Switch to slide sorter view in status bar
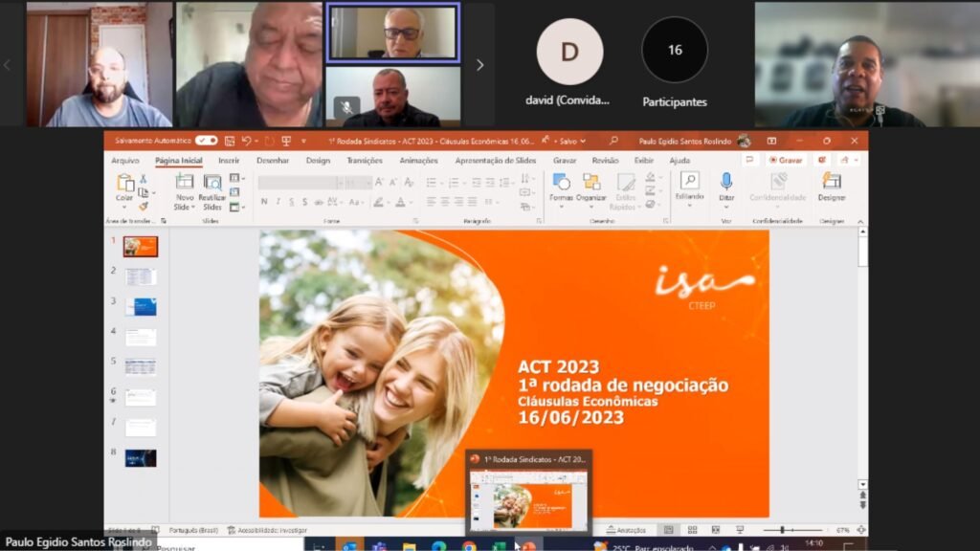Screen dimensions: 980x551 pyautogui.click(x=692, y=529)
